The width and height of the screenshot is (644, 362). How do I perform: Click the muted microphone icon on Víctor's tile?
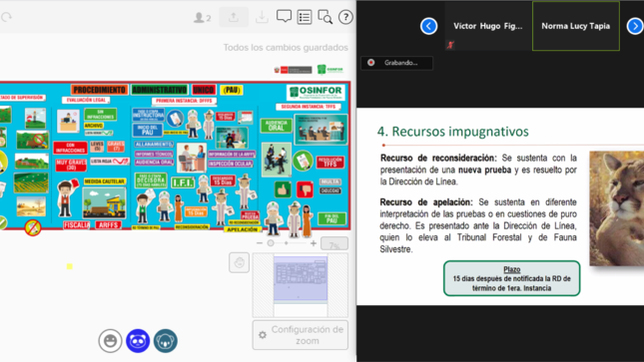point(450,45)
